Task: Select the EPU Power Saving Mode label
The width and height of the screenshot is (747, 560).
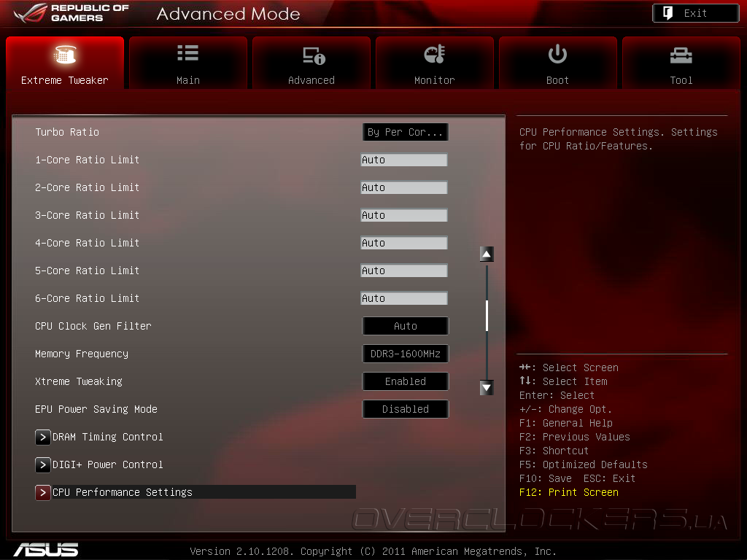Action: point(96,409)
